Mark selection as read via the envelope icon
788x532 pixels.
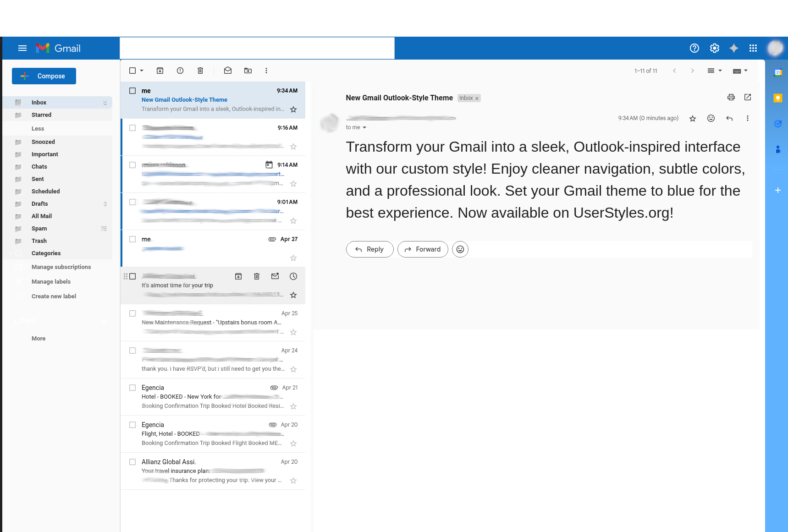point(228,70)
